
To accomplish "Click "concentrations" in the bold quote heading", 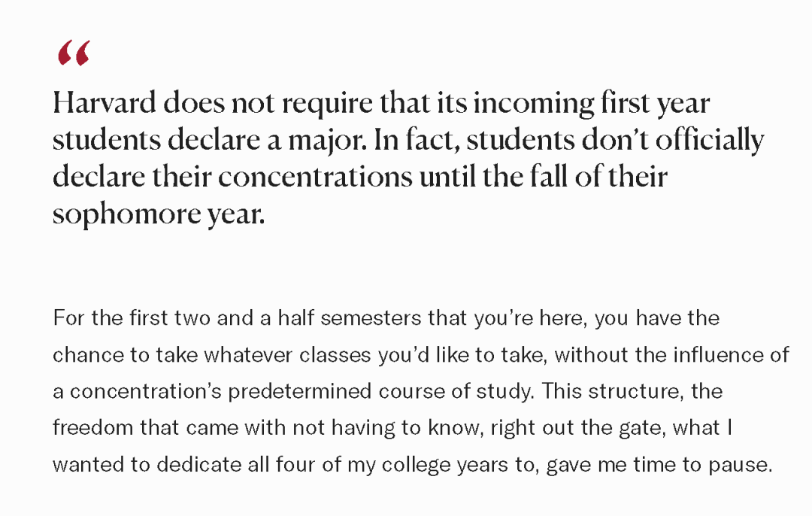I will (315, 178).
